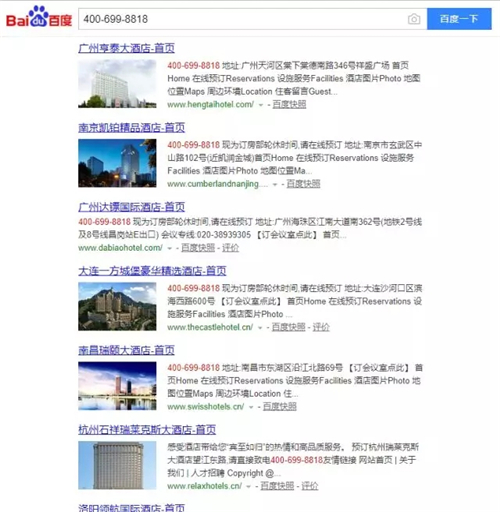This screenshot has width=500, height=512.
Task: Open the partially visible 洛阳领航国际酒店-首页 result title
Action: tap(131, 508)
